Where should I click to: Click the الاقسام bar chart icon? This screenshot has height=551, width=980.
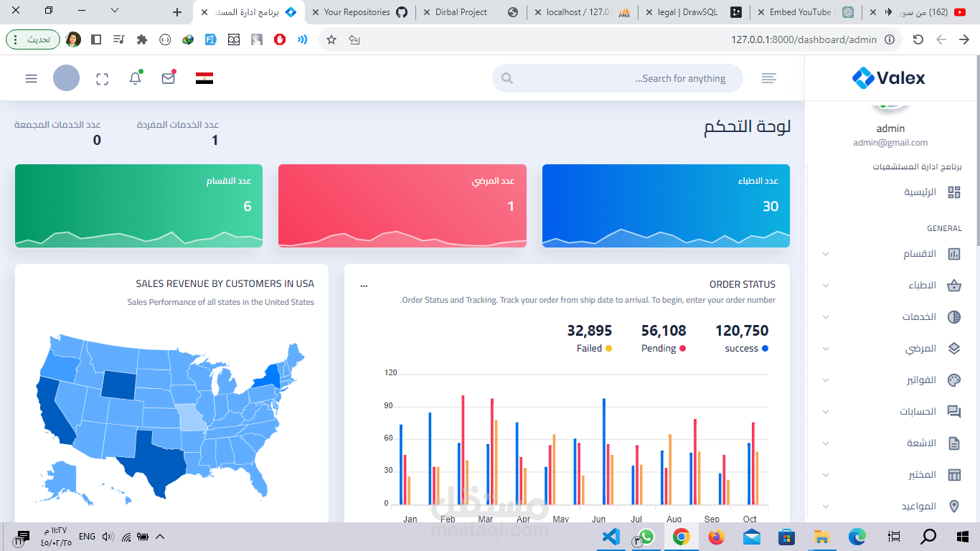pyautogui.click(x=954, y=254)
